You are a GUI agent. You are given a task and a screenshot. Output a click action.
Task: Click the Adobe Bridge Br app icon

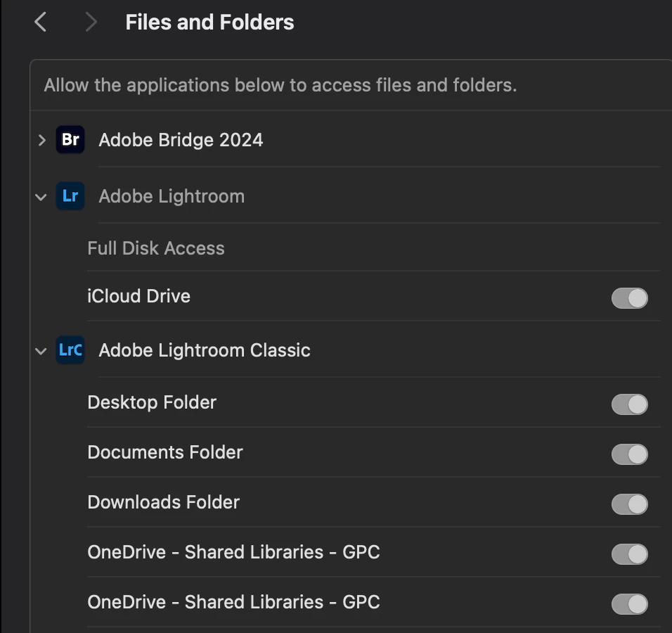[70, 140]
